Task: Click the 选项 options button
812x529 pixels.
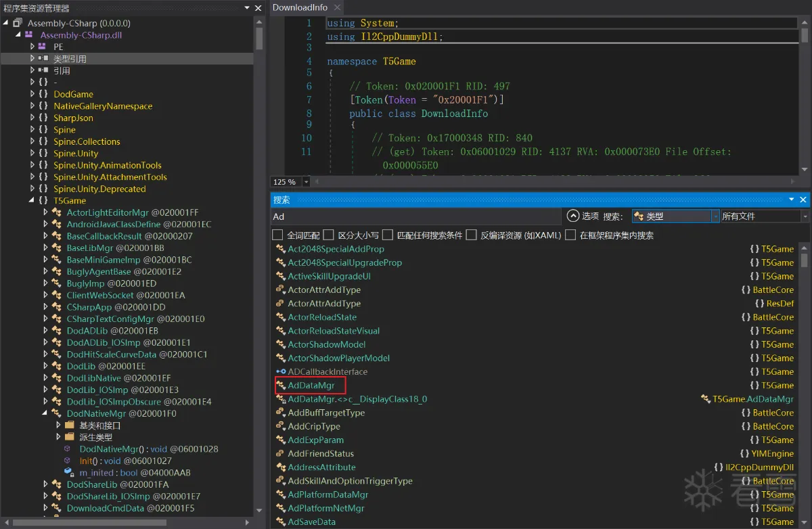Action: [583, 216]
